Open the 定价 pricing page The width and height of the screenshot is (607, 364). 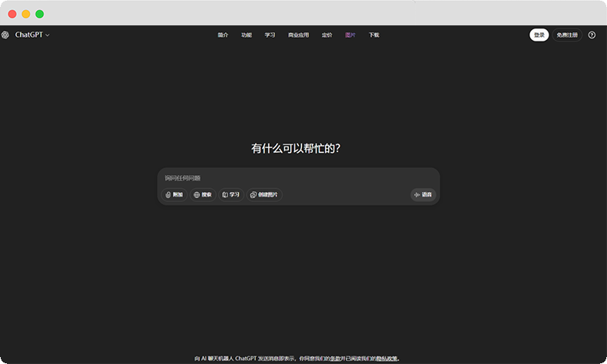coord(327,35)
